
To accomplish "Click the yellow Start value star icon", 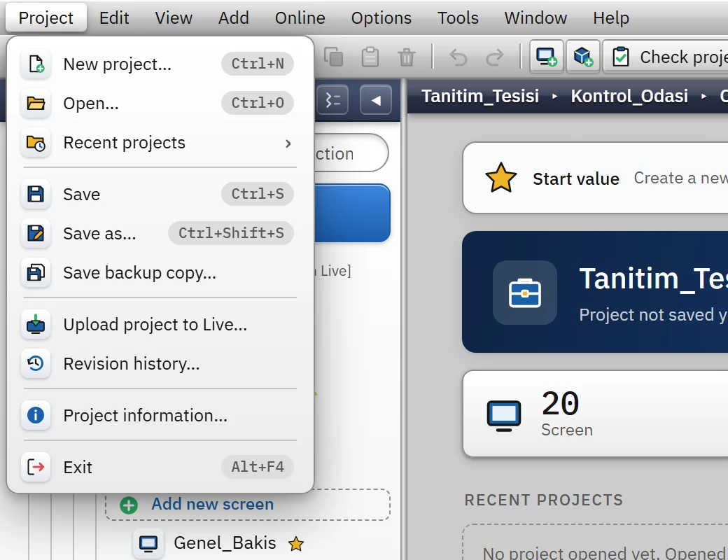I will pyautogui.click(x=501, y=178).
